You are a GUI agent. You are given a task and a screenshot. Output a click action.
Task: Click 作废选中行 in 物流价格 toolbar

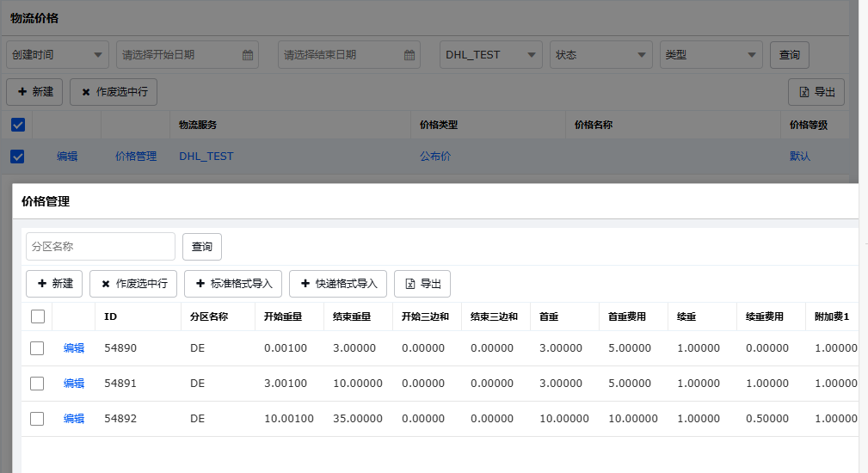tap(114, 92)
